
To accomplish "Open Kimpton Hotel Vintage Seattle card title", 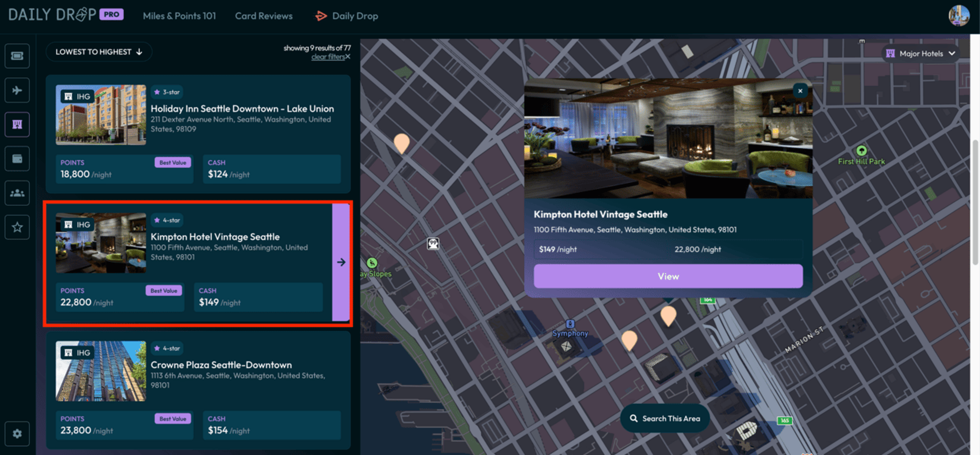I will point(215,237).
